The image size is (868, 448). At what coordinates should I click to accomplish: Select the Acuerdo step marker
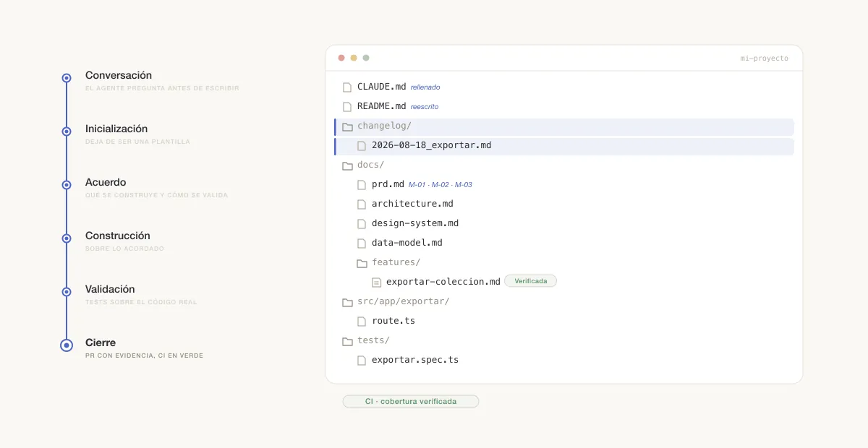67,185
